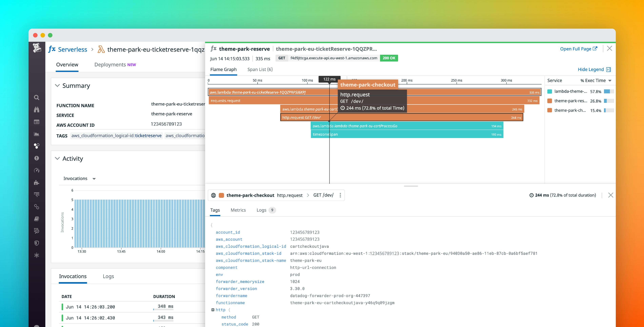Open the search icon in the sidebar

[x=37, y=97]
